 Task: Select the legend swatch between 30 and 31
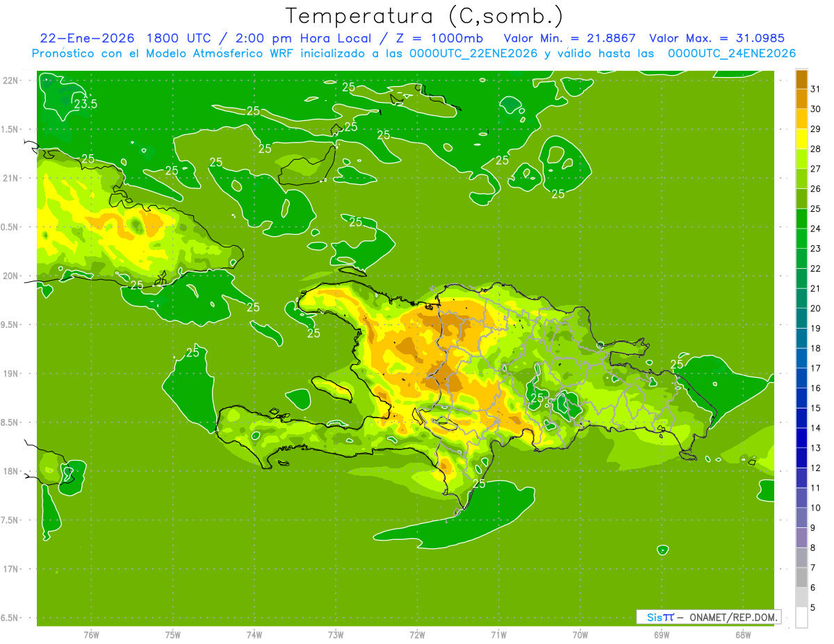[801, 99]
